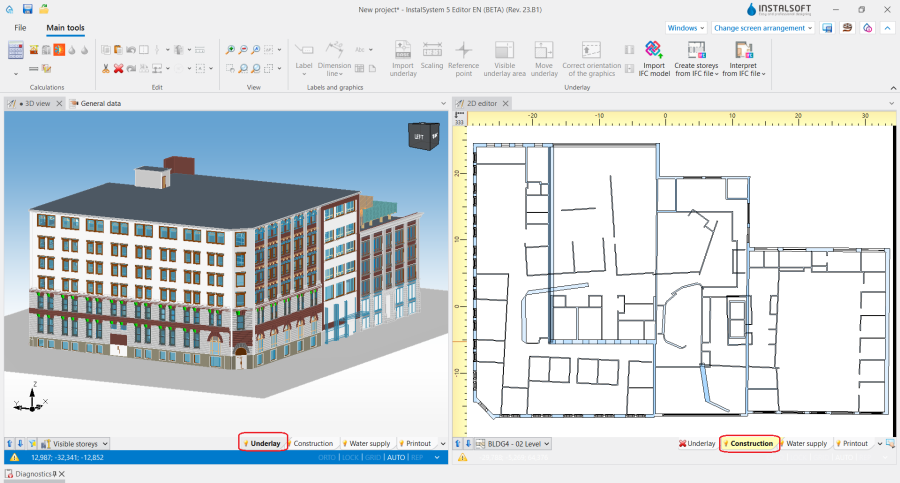Click the storey filter icon in 3D view
900x483 pixels.
32,443
